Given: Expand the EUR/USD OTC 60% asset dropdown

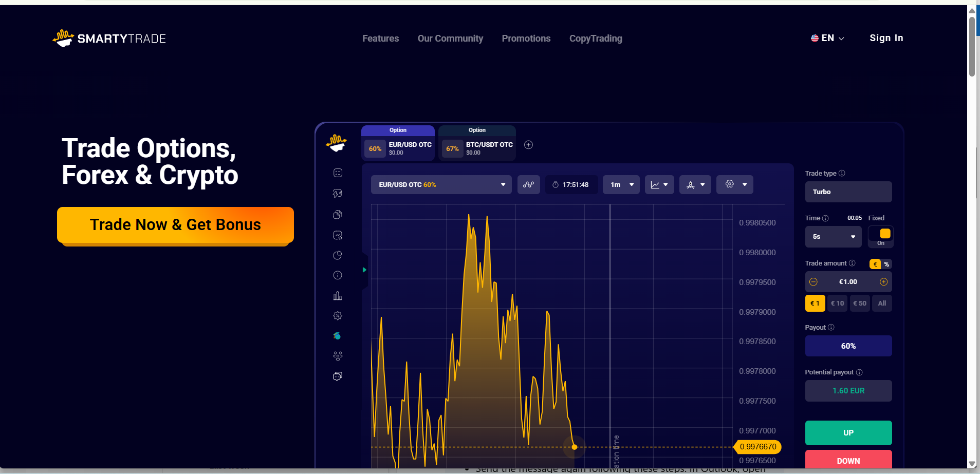Looking at the screenshot, I should (441, 184).
